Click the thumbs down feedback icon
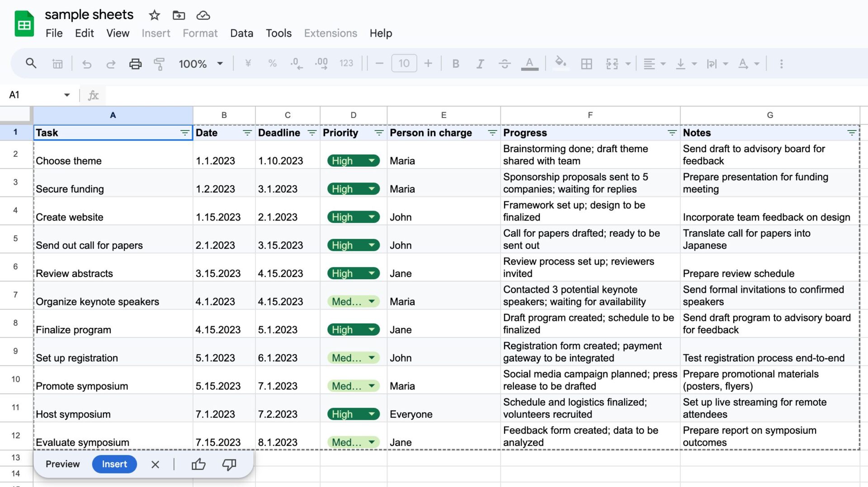Screen dimensions: 868x487 tap(229, 464)
